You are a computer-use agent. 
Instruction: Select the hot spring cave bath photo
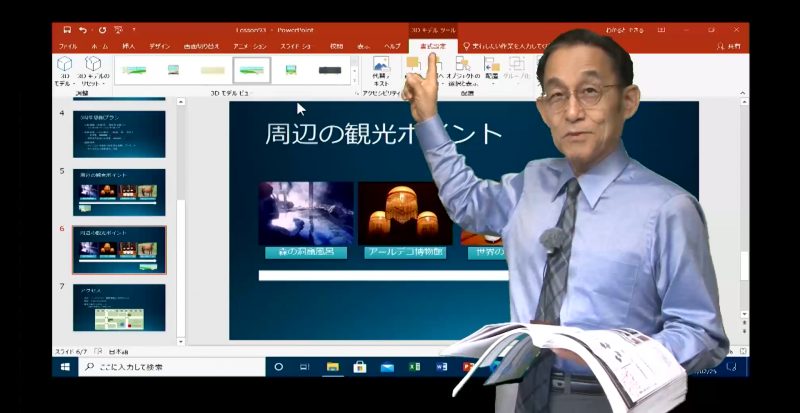[x=306, y=213]
